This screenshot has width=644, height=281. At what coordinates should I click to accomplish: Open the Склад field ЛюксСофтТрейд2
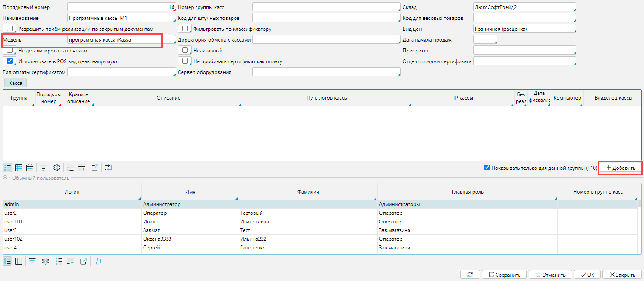[524, 7]
